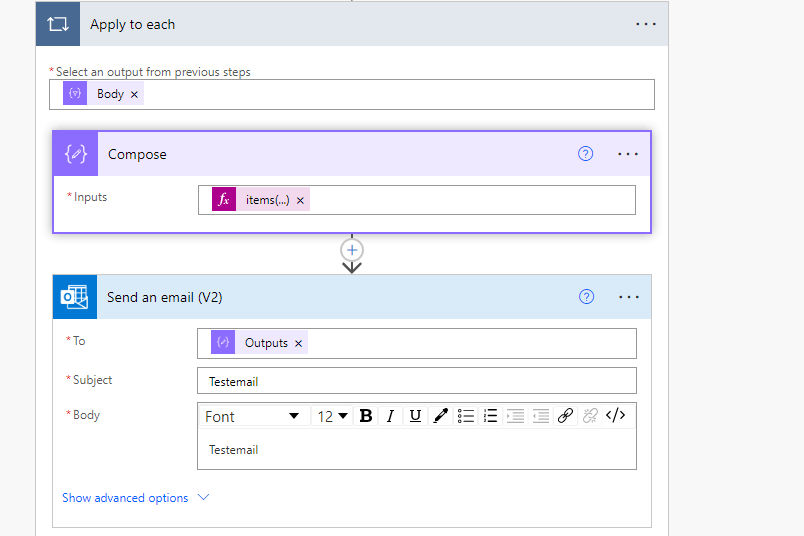Open help for Send an email (V2)
This screenshot has width=804, height=536.
pyautogui.click(x=587, y=296)
